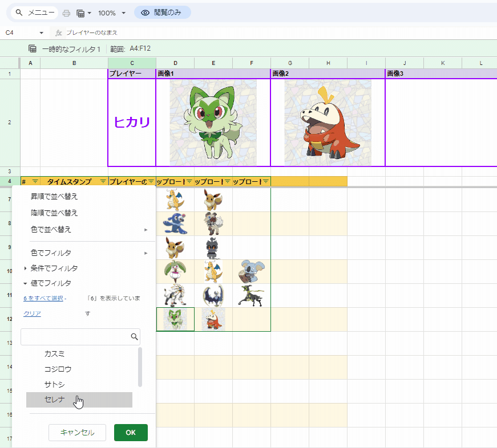Select column C header
Viewport: 497px width, 448px height.
click(132, 63)
